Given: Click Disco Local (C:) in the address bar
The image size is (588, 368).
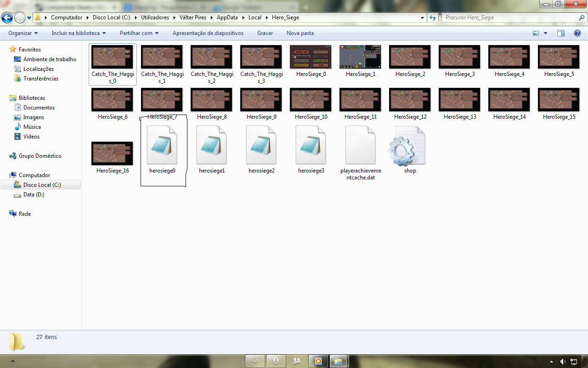Looking at the screenshot, I should click(x=112, y=17).
